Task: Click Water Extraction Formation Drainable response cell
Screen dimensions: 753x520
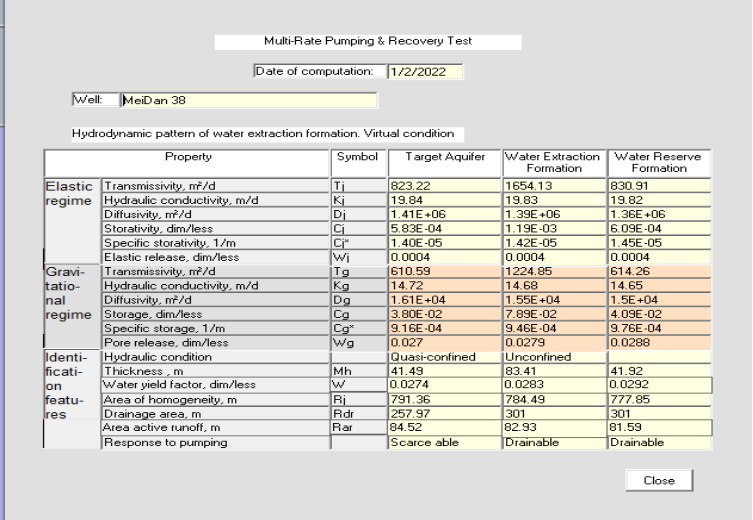Action: point(554,442)
